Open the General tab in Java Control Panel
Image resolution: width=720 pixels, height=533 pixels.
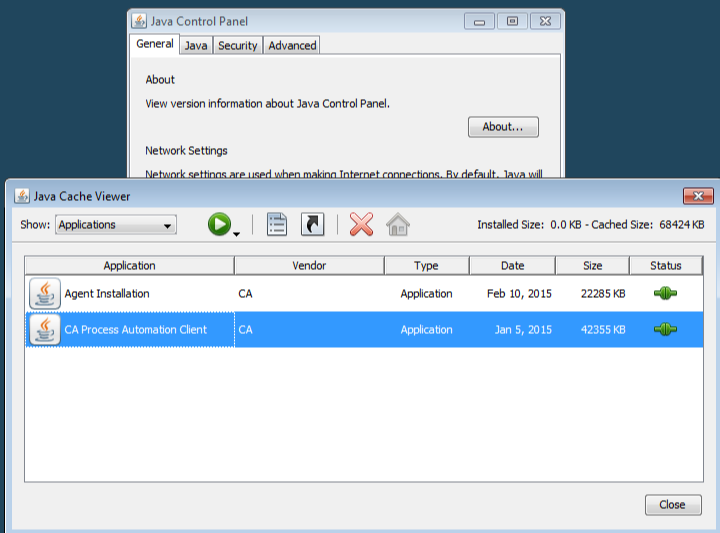pyautogui.click(x=155, y=44)
